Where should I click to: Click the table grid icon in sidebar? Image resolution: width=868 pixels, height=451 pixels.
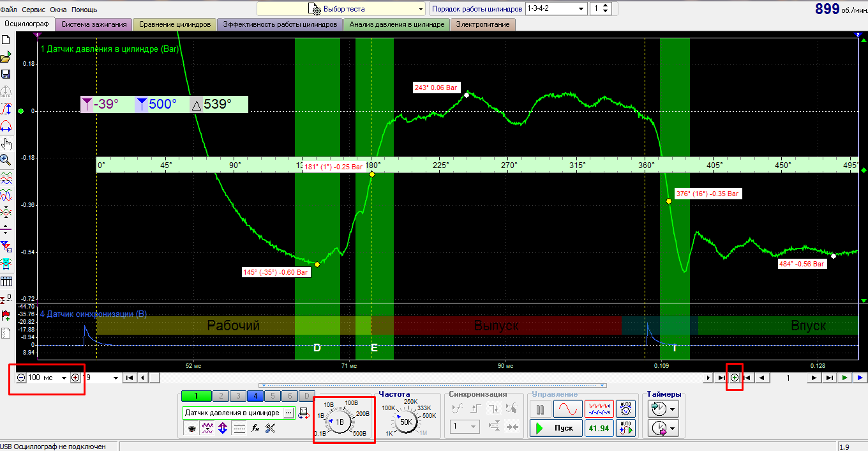(x=6, y=281)
